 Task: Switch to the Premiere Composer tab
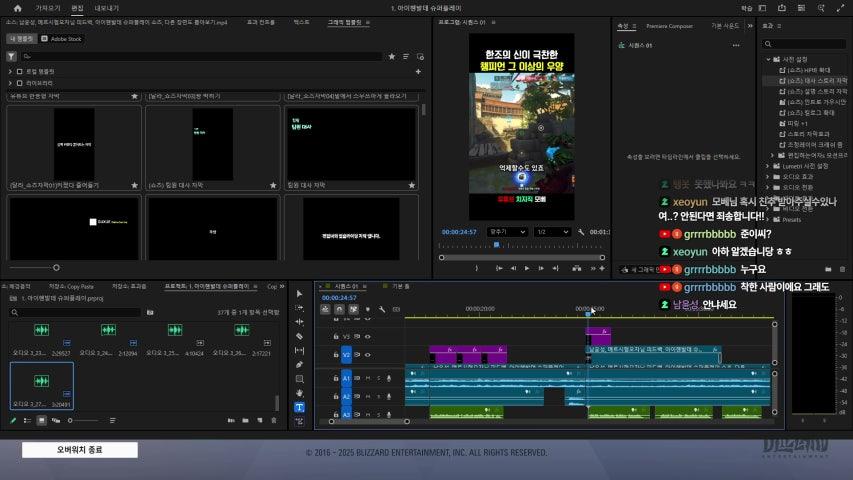coord(670,26)
